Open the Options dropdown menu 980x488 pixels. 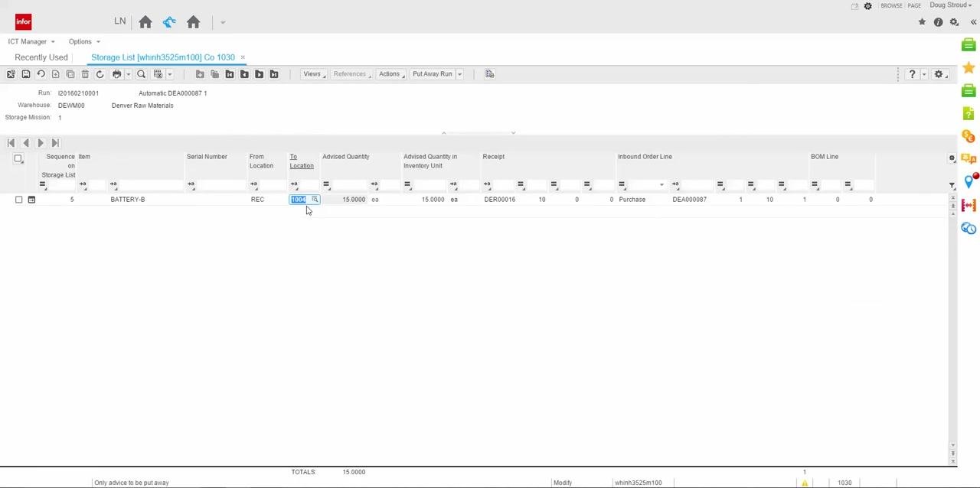(84, 41)
